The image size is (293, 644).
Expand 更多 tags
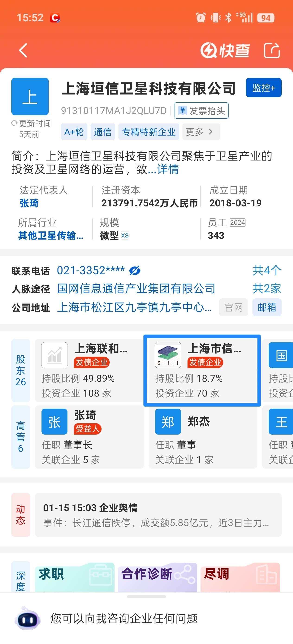[x=201, y=132]
